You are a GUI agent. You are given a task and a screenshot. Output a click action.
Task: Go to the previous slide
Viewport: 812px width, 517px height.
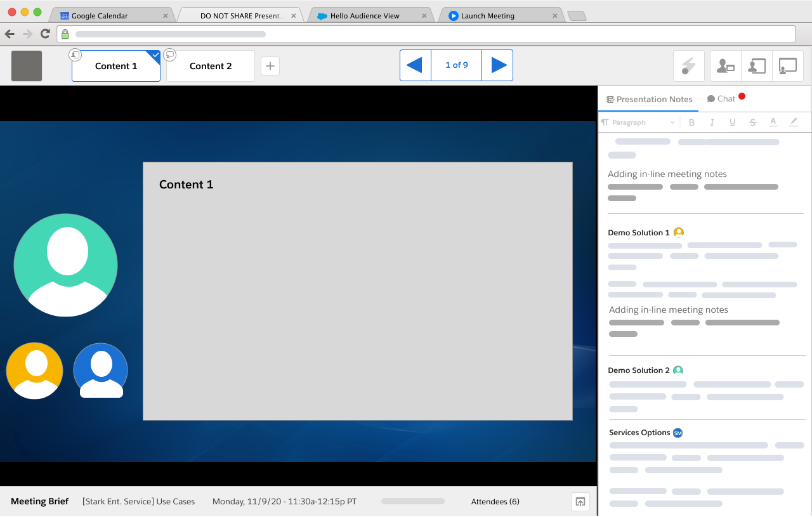click(x=415, y=65)
